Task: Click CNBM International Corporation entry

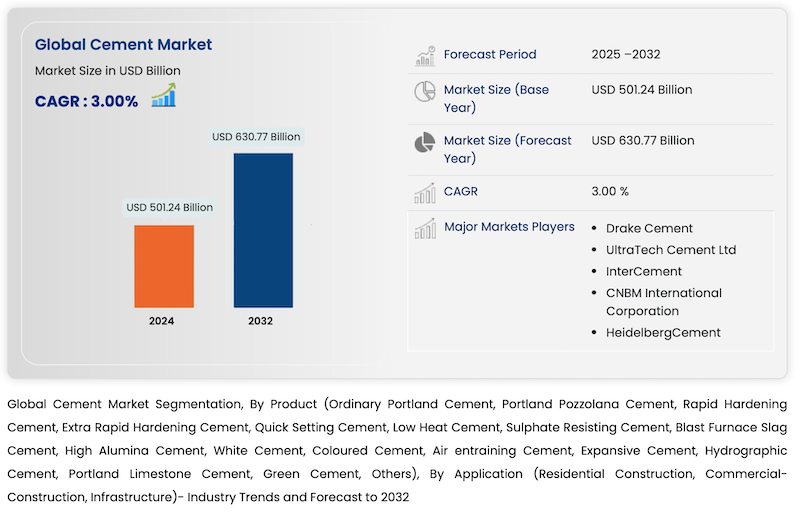Action: (663, 302)
